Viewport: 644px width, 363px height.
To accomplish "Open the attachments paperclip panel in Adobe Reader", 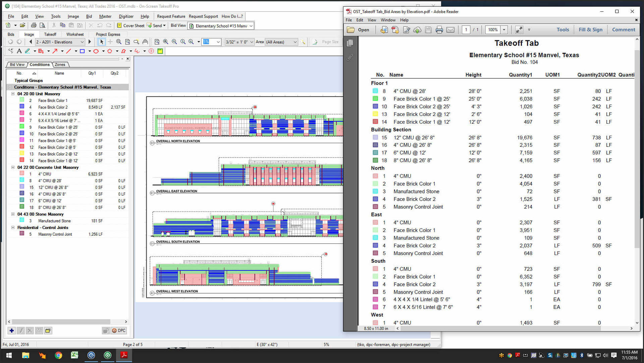I will click(x=350, y=58).
